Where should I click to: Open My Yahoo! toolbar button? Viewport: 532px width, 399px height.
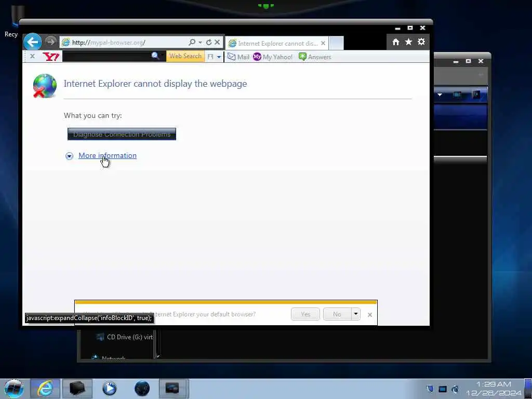[x=272, y=57]
